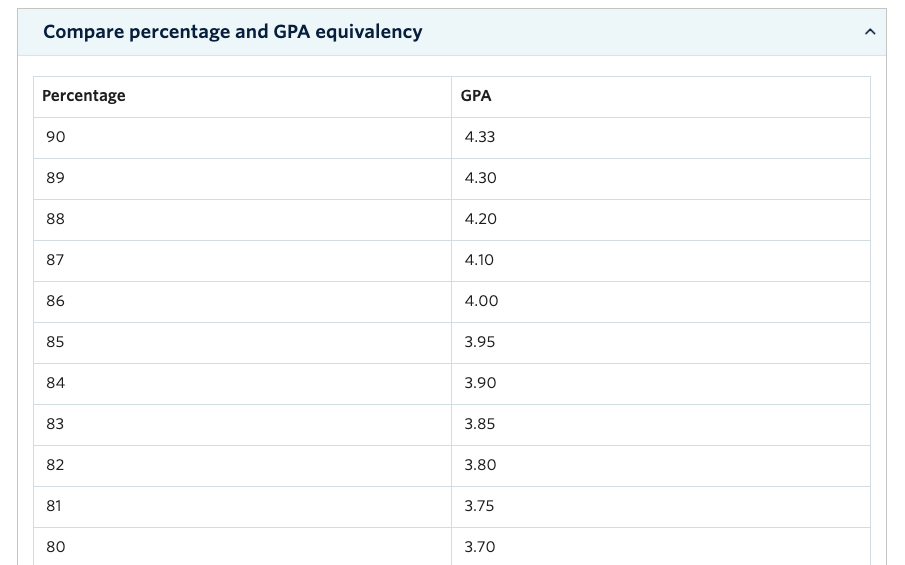Select the GPA column header

tap(661, 97)
